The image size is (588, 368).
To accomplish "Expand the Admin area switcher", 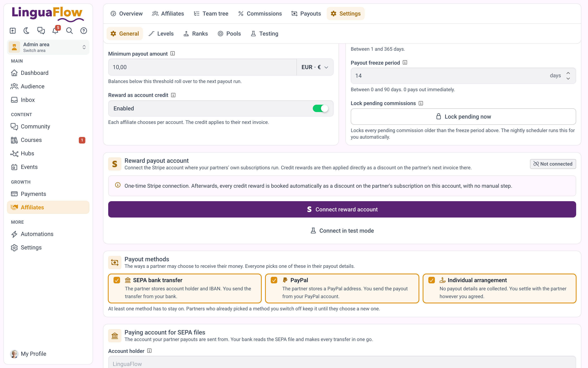I will coord(48,47).
